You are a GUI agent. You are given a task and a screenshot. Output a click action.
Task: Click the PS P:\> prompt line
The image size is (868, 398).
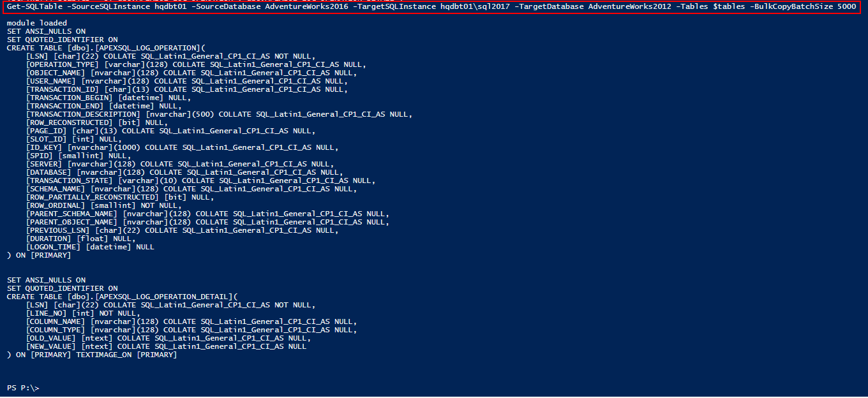click(23, 388)
